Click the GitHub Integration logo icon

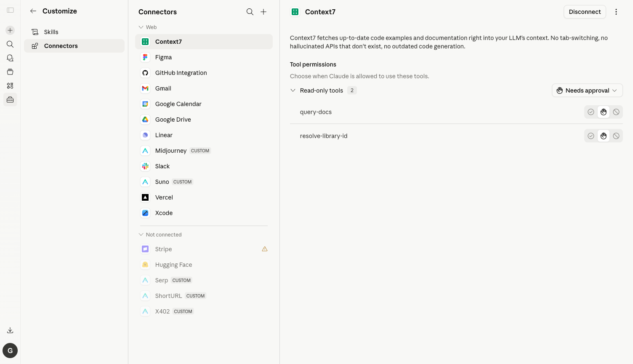[145, 73]
